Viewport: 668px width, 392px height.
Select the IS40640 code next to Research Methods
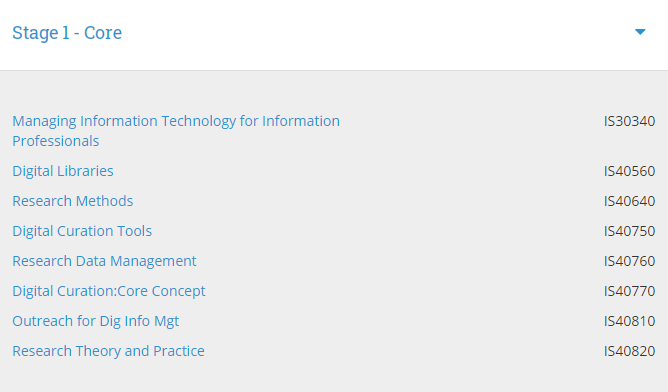pos(629,201)
